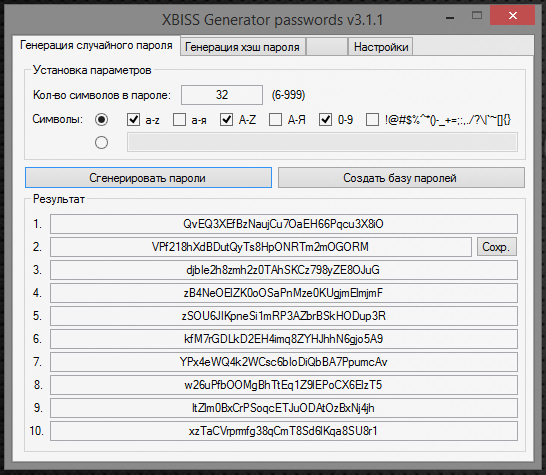Click password 8 starting with w26uPfb
Screen dimensions: 546x475
click(284, 385)
